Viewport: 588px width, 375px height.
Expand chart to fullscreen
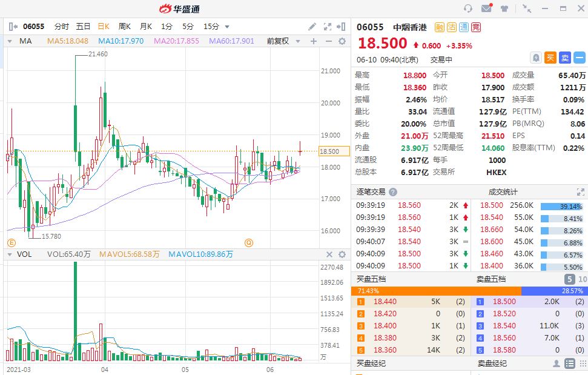[328, 26]
